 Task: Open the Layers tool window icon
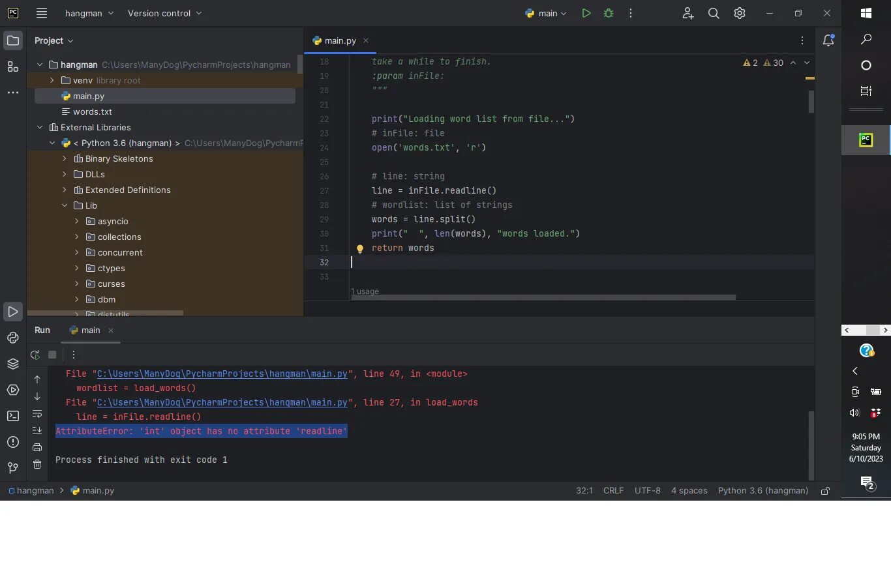click(x=12, y=364)
